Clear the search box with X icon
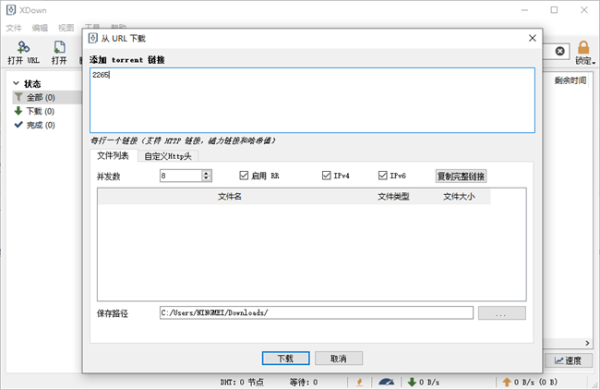Image resolution: width=600 pixels, height=390 pixels. click(560, 51)
